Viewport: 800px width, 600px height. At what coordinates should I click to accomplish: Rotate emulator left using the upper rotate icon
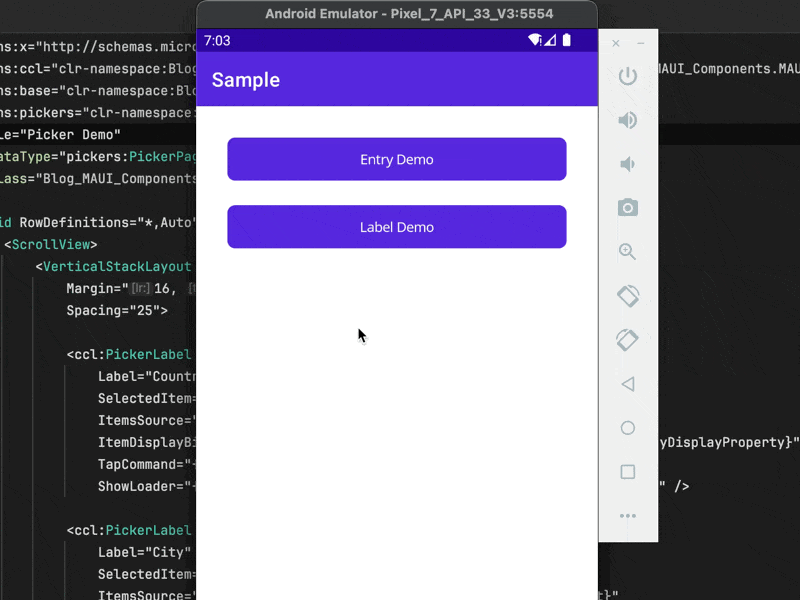pos(628,296)
